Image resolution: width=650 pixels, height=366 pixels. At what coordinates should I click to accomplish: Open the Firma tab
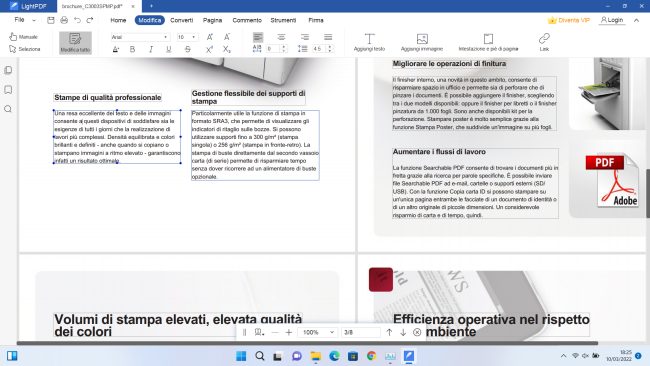point(316,20)
